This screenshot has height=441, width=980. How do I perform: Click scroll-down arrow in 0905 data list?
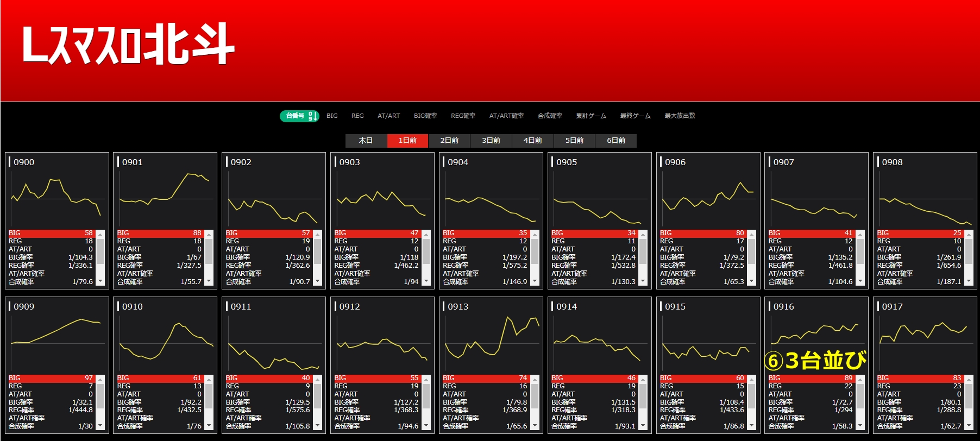coord(643,281)
